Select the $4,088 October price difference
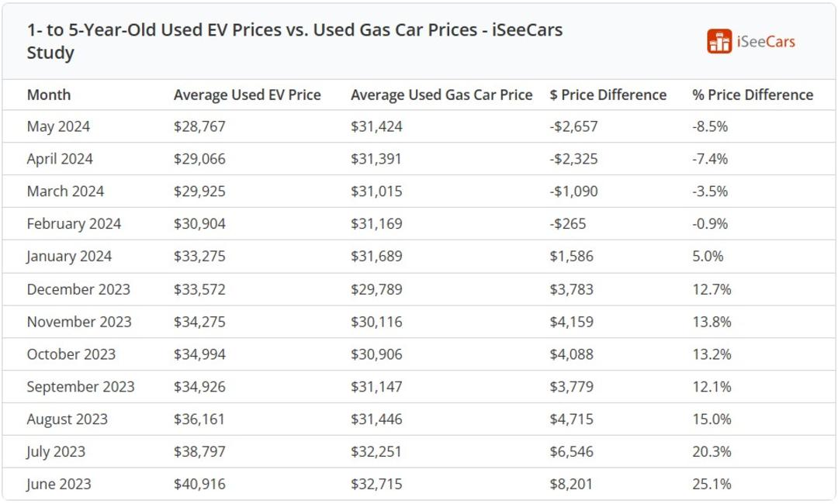The width and height of the screenshot is (838, 504). point(571,354)
